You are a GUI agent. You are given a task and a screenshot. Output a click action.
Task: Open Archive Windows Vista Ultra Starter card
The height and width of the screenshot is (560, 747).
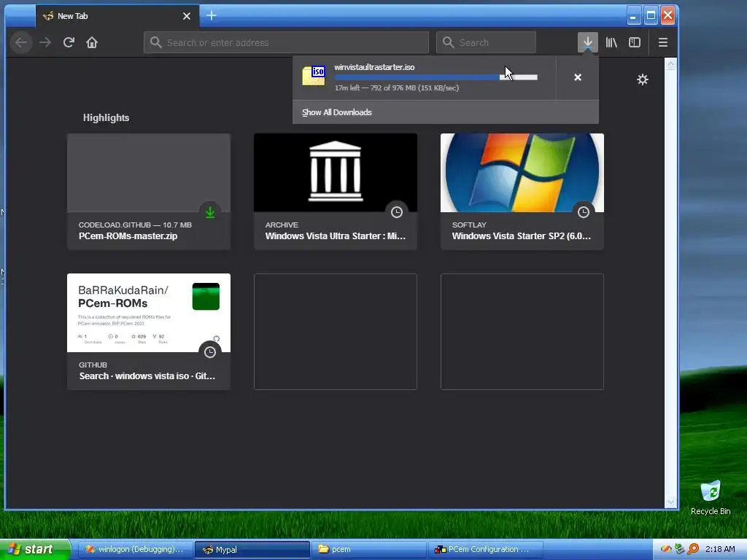point(336,192)
